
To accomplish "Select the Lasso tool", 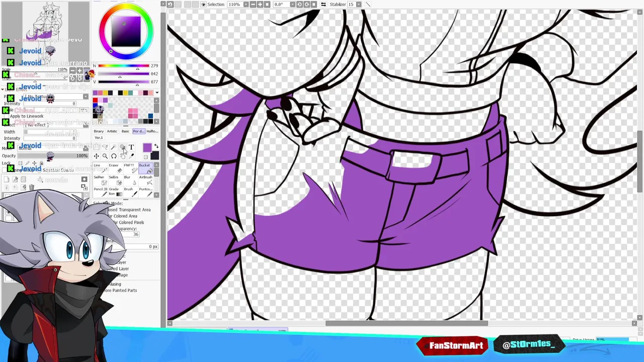I will click(105, 147).
